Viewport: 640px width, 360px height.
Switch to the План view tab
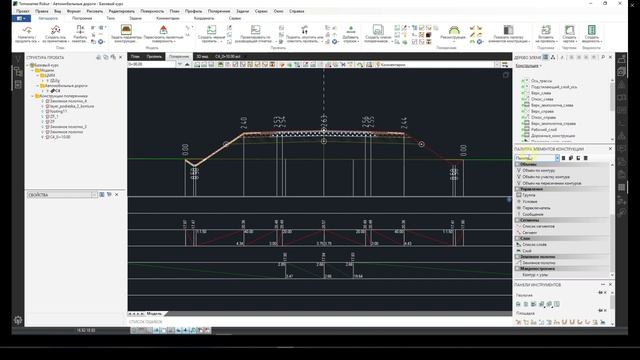tap(135, 56)
